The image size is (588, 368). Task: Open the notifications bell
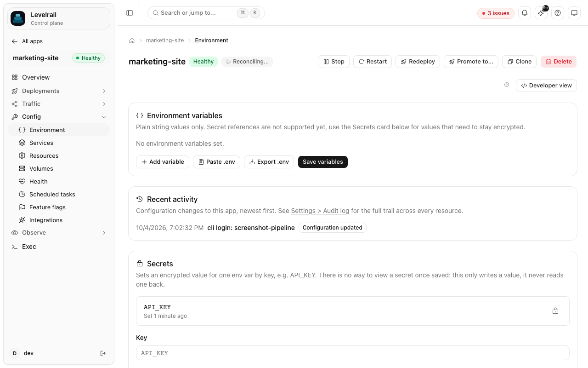(525, 13)
